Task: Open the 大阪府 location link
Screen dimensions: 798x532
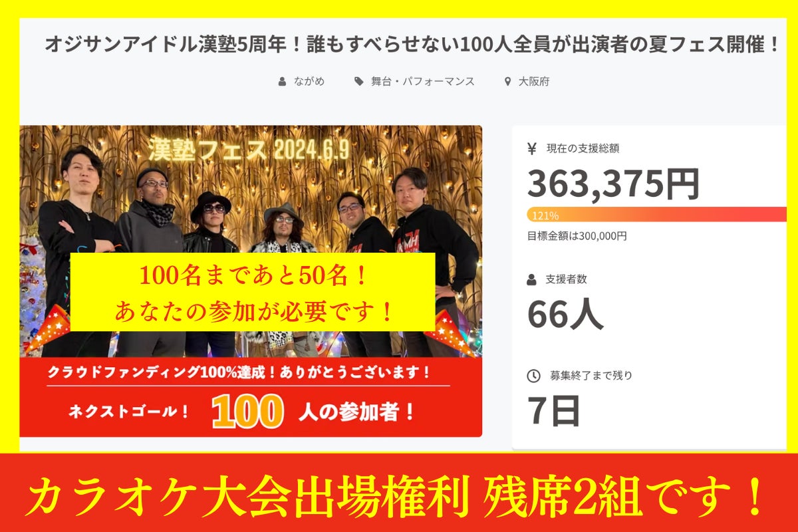Action: point(534,82)
